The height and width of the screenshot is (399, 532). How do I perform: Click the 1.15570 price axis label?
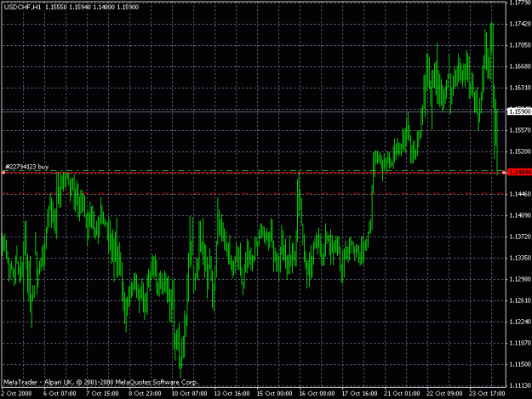[x=520, y=130]
